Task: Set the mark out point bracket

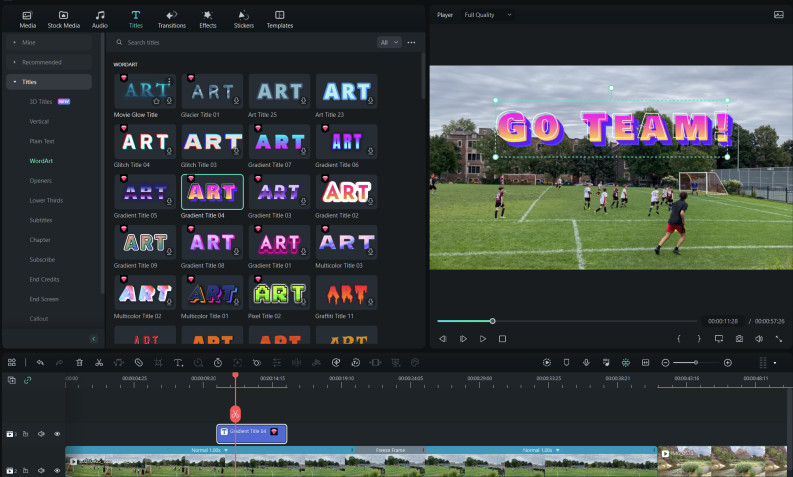Action: 699,339
